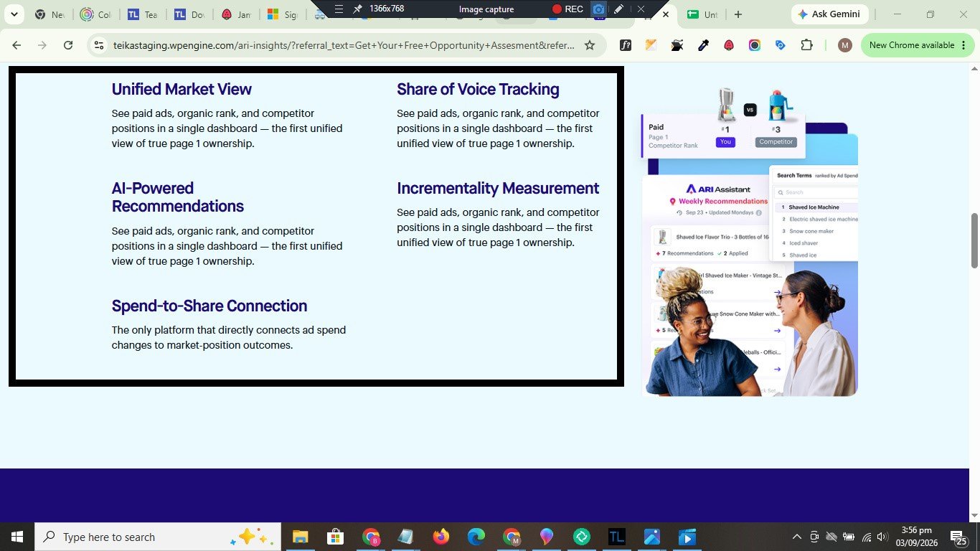Click the dashboard illustration image
This screenshot has height=551, width=980.
[750, 242]
